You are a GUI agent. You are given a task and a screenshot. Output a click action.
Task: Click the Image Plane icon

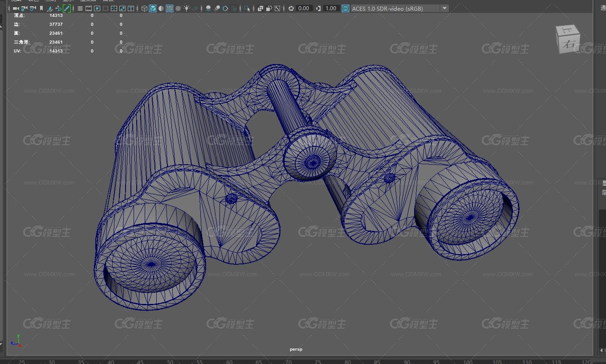tap(50, 8)
